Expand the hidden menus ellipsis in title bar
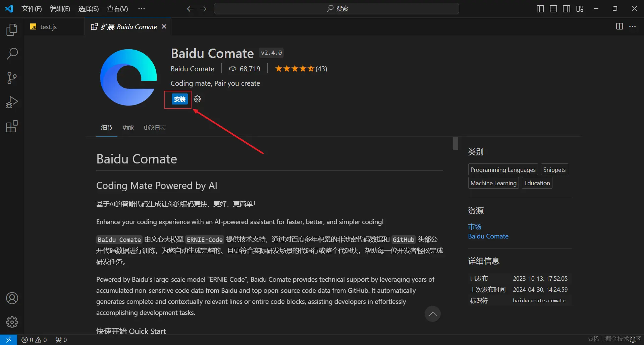644x345 pixels. coord(142,9)
